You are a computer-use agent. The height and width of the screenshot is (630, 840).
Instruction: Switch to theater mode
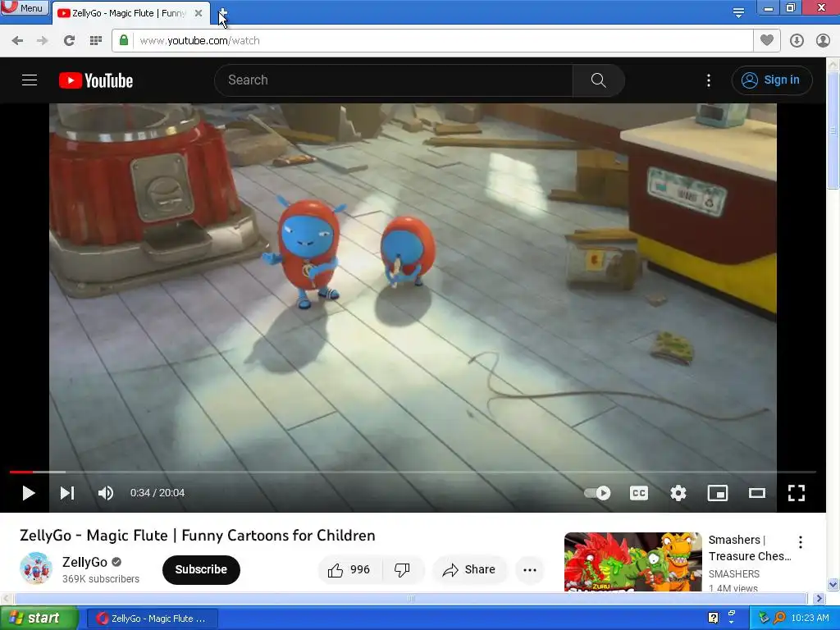pyautogui.click(x=757, y=493)
